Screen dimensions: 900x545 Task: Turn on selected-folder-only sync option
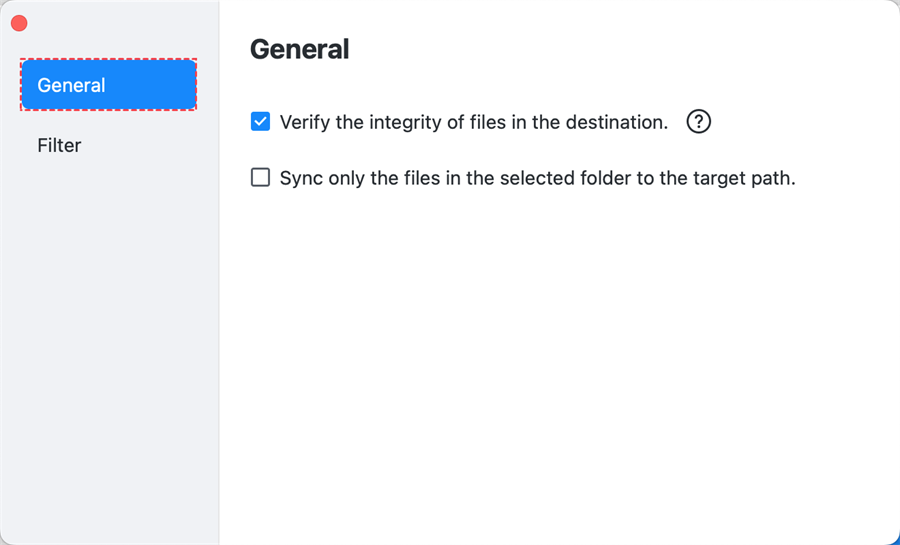click(x=260, y=178)
